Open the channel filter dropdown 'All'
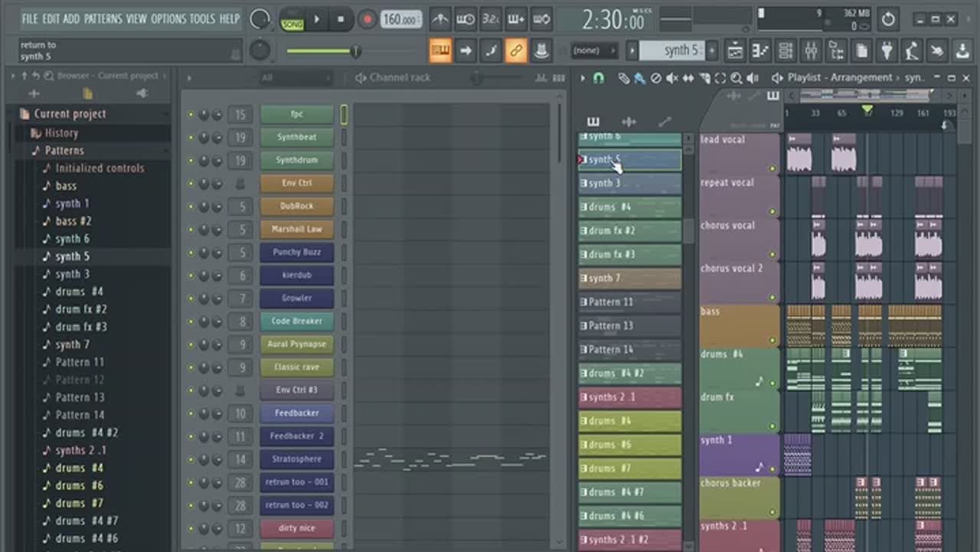 [295, 78]
